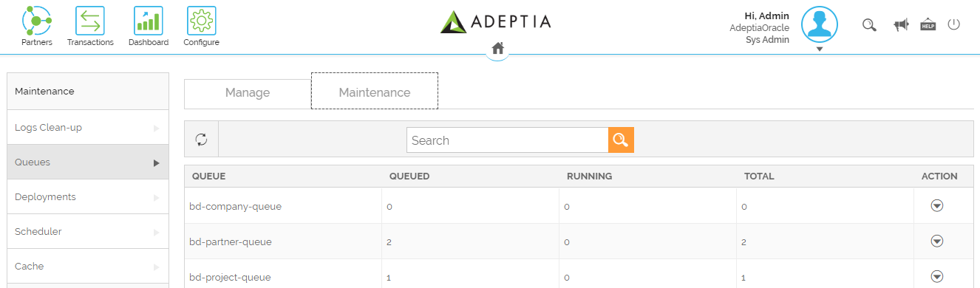Click the AdeptiaOracle user text

coord(759,27)
